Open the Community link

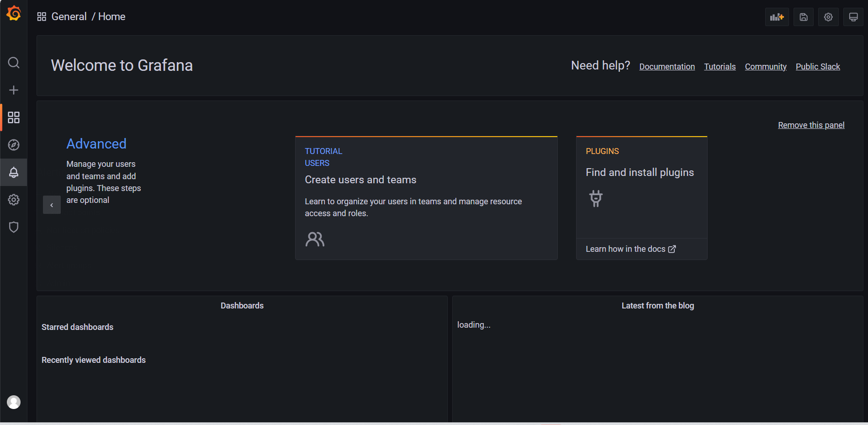[x=766, y=67]
